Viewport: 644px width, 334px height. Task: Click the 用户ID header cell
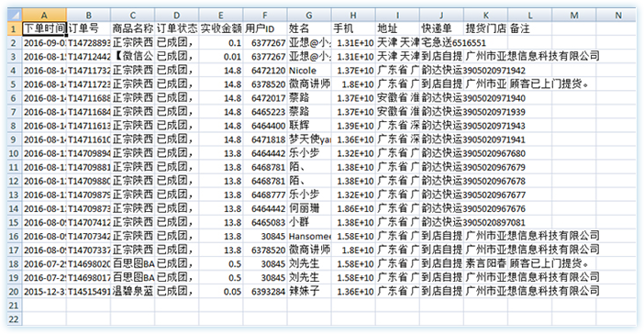(265, 28)
